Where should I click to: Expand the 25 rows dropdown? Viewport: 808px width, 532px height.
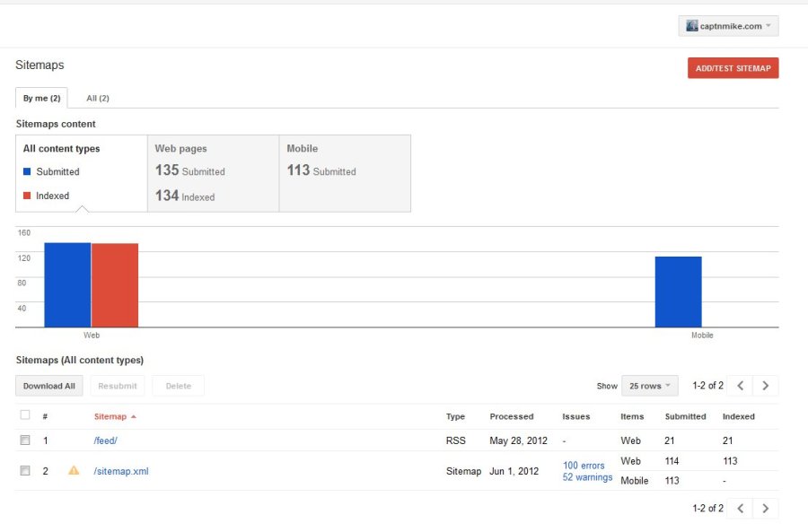[650, 386]
